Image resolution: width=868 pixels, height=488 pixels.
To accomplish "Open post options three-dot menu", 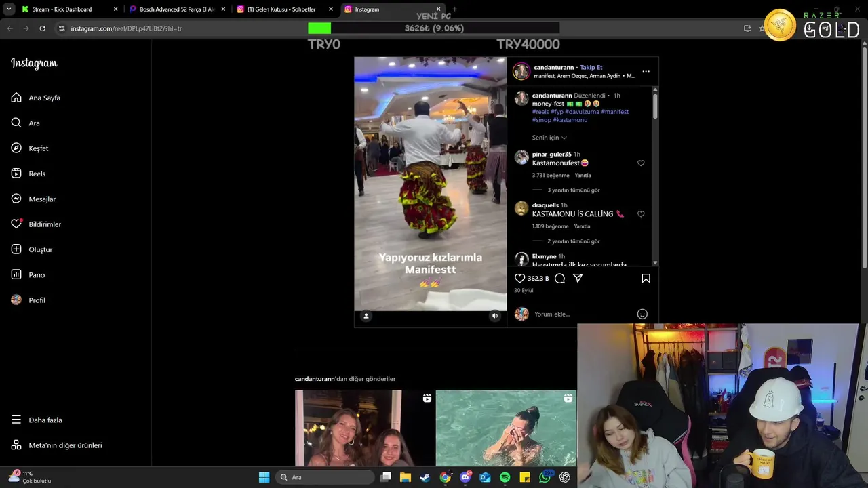I will [646, 71].
